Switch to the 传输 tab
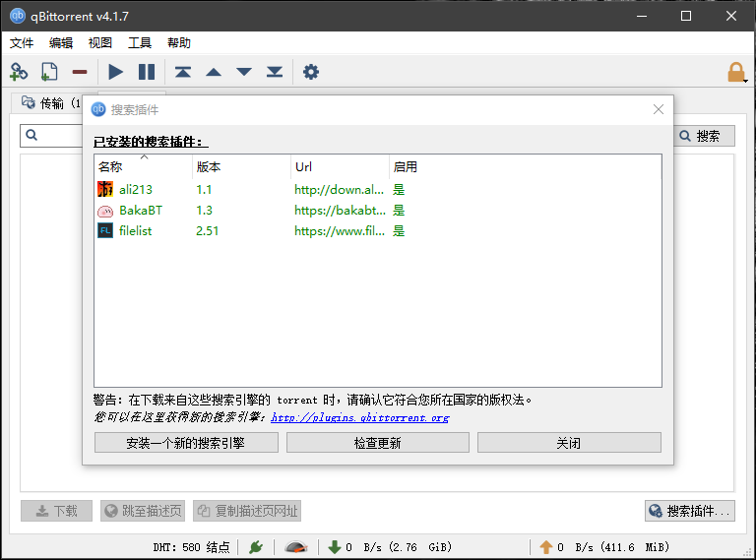The height and width of the screenshot is (560, 756). tap(47, 103)
